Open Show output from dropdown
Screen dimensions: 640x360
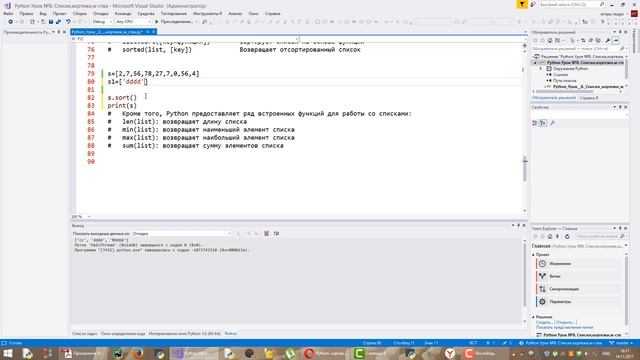[x=181, y=233]
